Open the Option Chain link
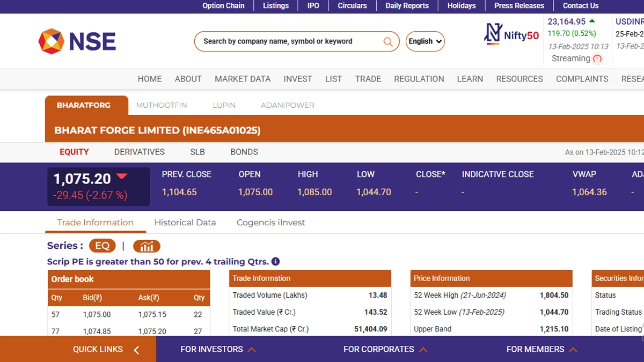The width and height of the screenshot is (644, 362). pyautogui.click(x=223, y=6)
